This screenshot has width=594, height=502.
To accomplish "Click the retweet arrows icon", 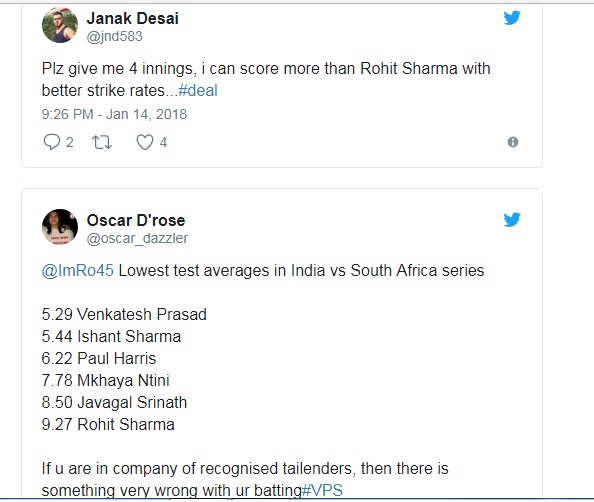I will click(102, 142).
